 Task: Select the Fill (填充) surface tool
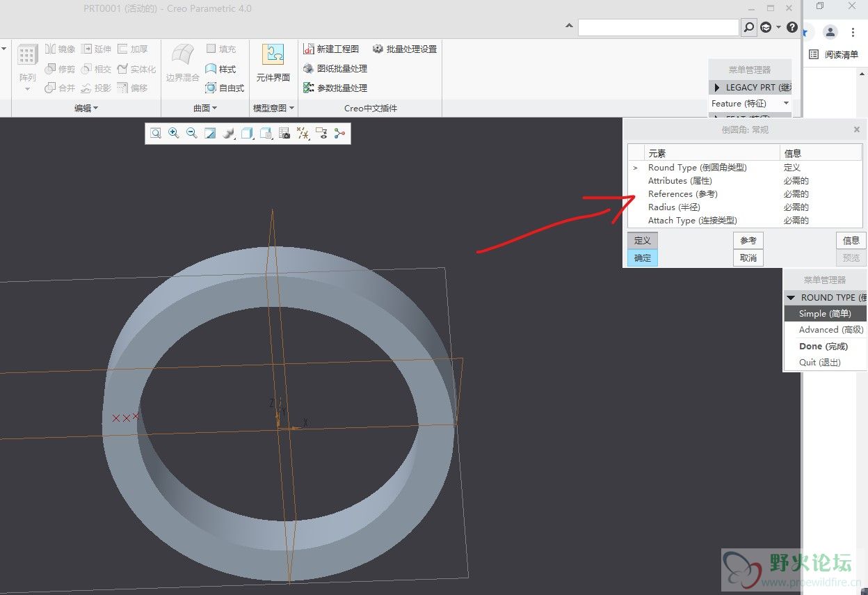click(221, 49)
